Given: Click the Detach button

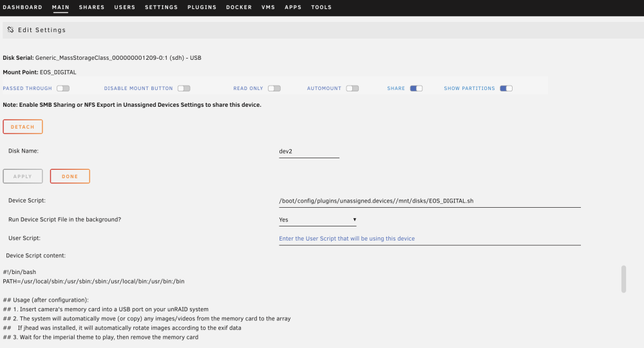Looking at the screenshot, I should tap(23, 127).
